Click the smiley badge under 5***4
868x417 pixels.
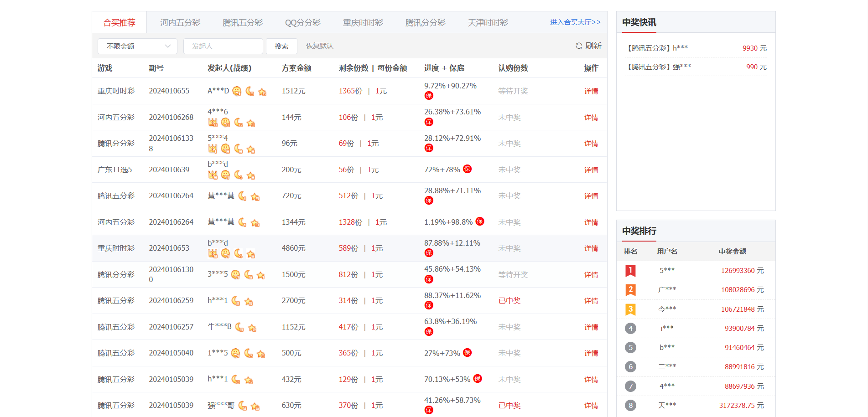225,149
